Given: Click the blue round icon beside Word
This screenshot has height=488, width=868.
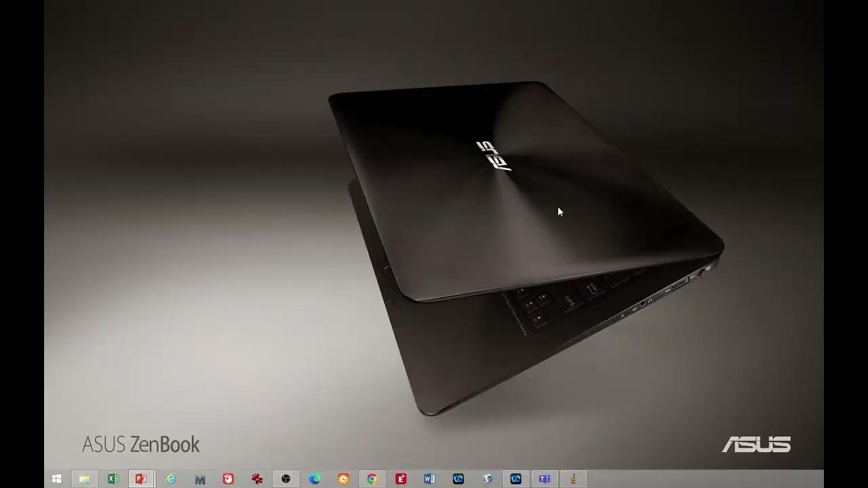Looking at the screenshot, I should (x=458, y=479).
